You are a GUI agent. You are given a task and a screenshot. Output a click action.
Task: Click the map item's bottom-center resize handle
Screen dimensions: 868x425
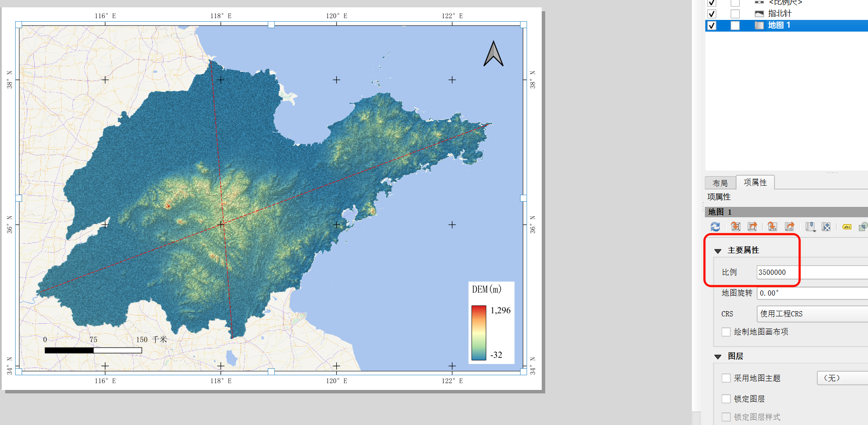point(271,371)
